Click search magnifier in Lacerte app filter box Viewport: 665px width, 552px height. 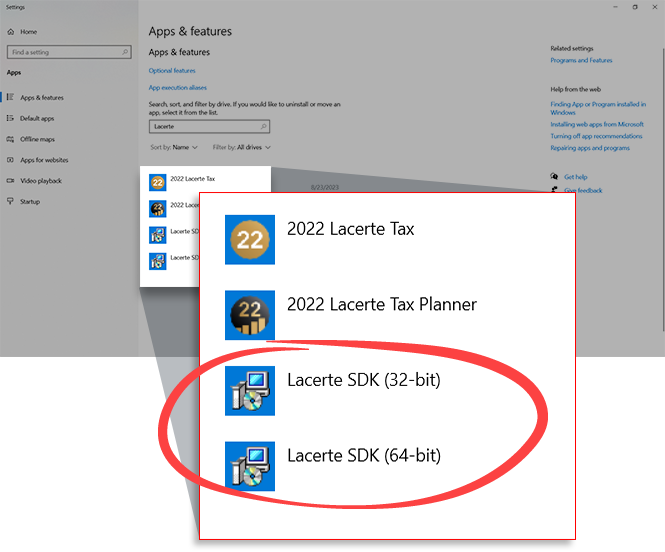(x=263, y=127)
